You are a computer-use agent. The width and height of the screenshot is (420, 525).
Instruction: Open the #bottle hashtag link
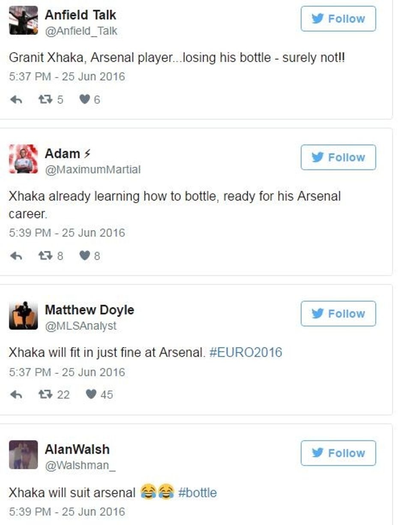tap(197, 492)
